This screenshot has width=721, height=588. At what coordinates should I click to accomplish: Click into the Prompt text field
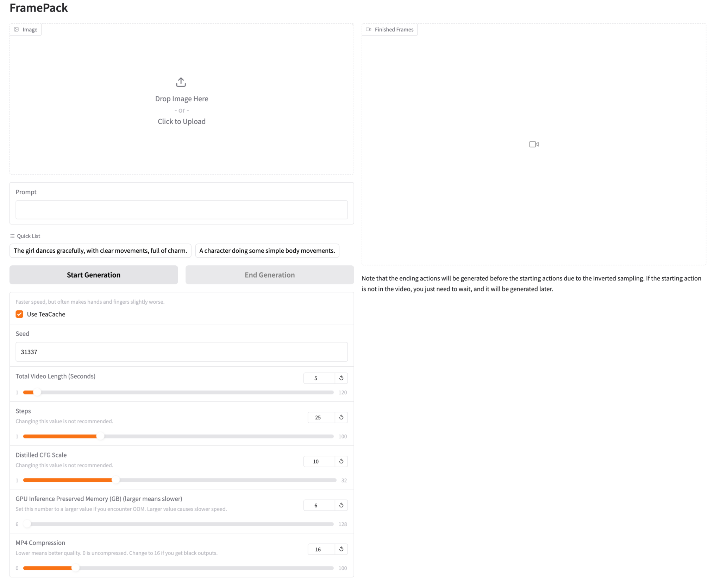(181, 210)
